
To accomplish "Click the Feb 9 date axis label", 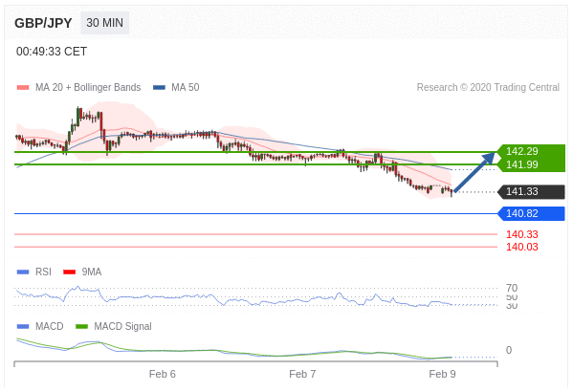I will tap(442, 374).
